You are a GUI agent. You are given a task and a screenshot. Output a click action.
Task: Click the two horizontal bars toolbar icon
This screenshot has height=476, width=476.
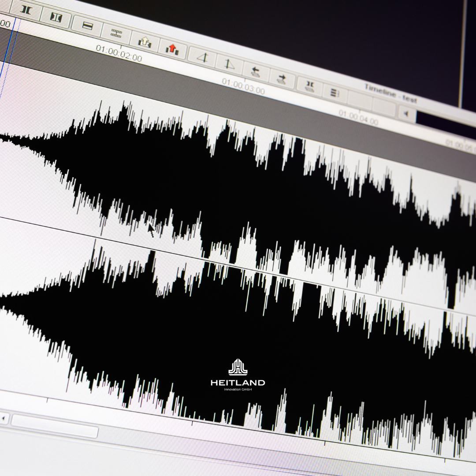tap(87, 26)
